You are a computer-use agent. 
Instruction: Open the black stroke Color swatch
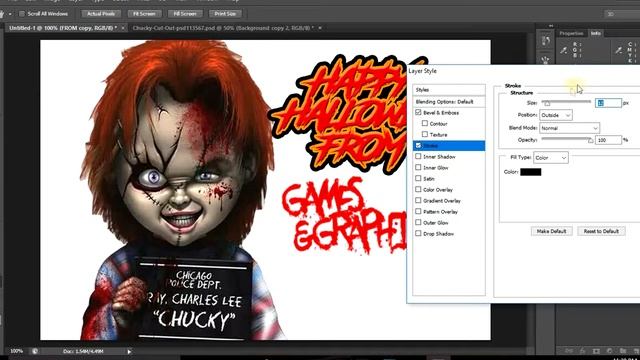[531, 172]
